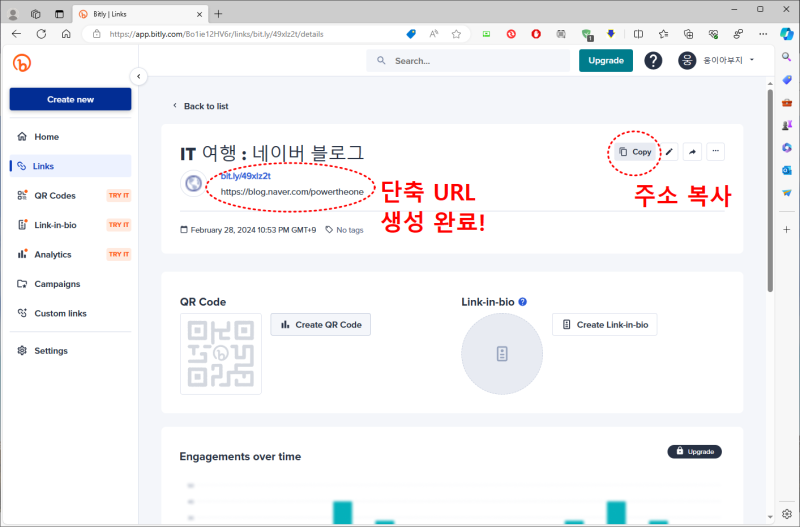Open Collections toolbar icon
800x527 pixels.
point(688,34)
